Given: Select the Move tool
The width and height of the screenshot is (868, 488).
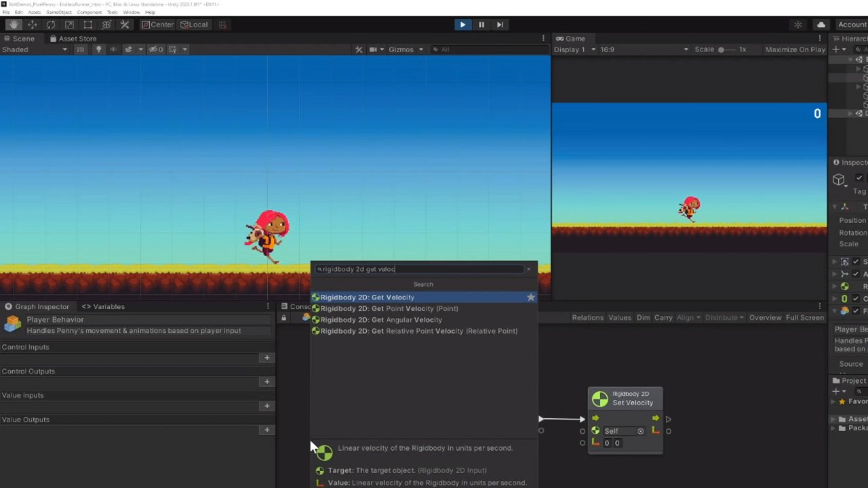Looking at the screenshot, I should 32,24.
